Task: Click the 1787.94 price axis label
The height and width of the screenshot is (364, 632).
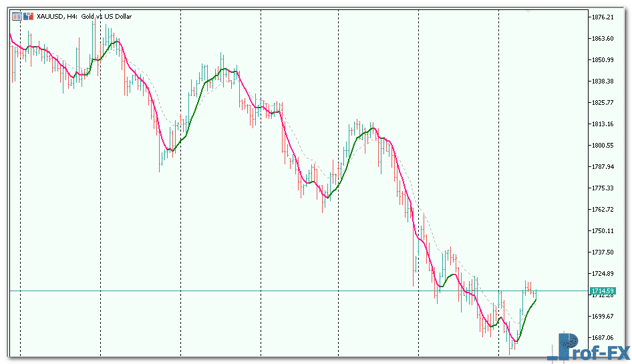Action: 602,167
